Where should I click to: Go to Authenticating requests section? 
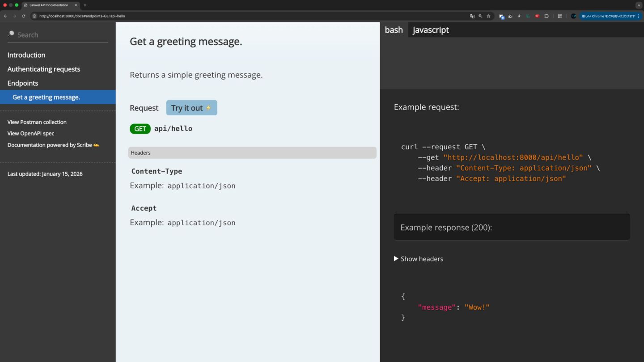coord(44,69)
